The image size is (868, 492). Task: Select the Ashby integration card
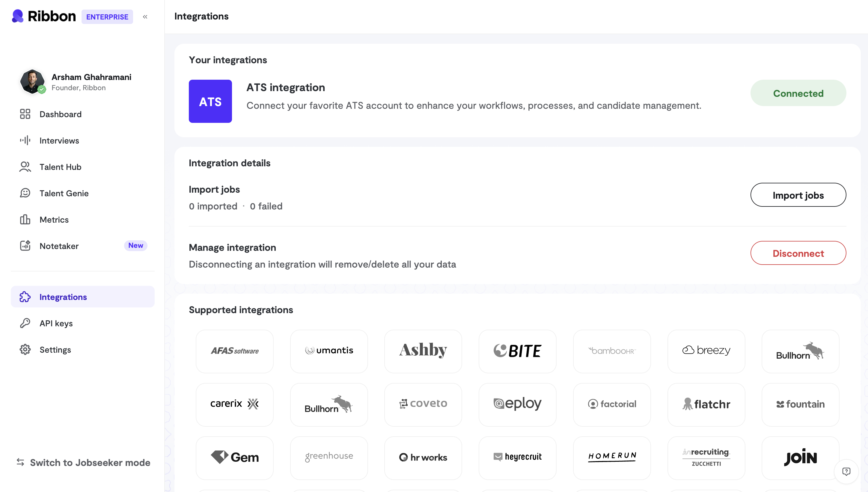click(423, 351)
